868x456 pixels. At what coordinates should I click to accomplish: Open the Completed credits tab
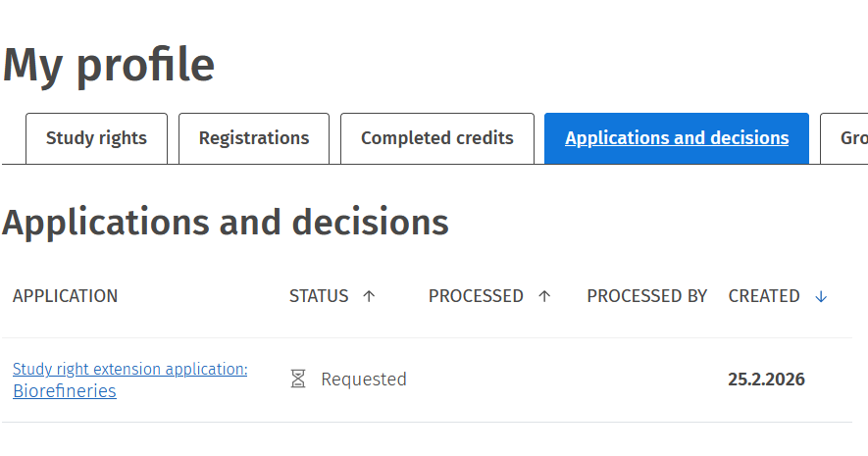(x=436, y=138)
